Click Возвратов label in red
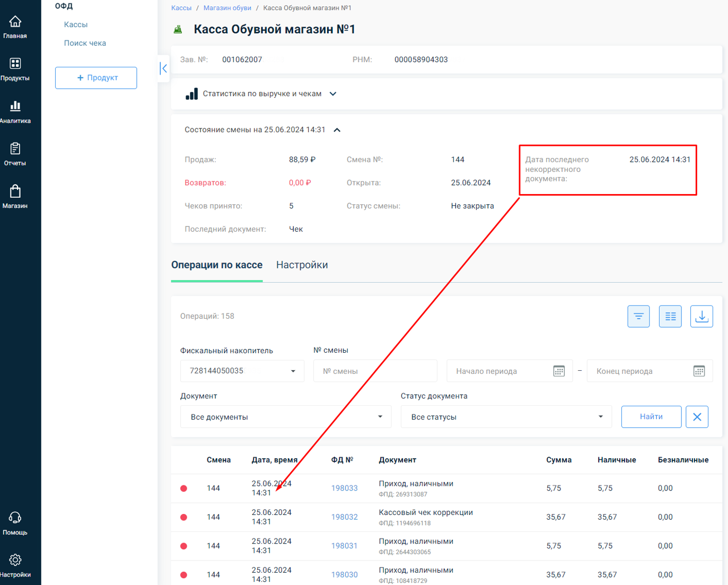 click(205, 182)
